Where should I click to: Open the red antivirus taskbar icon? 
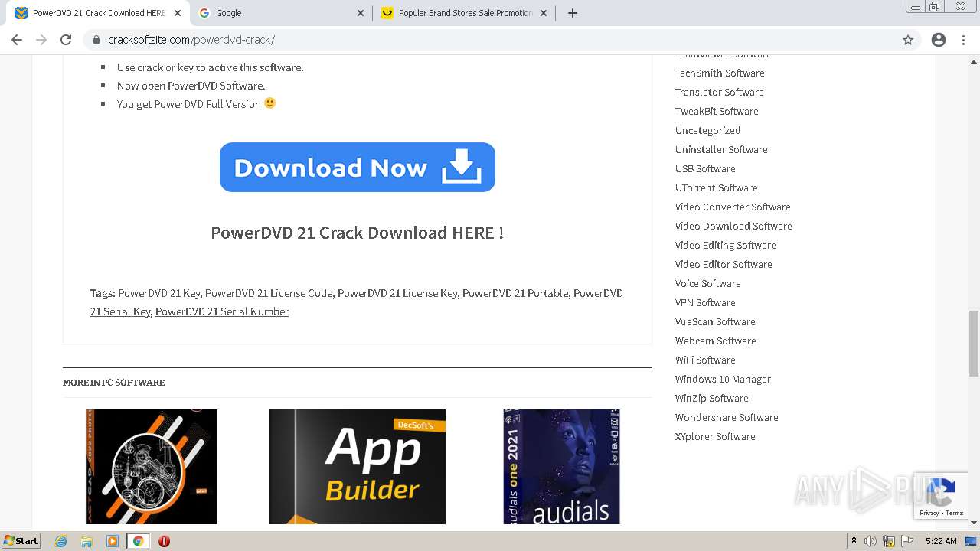(164, 541)
